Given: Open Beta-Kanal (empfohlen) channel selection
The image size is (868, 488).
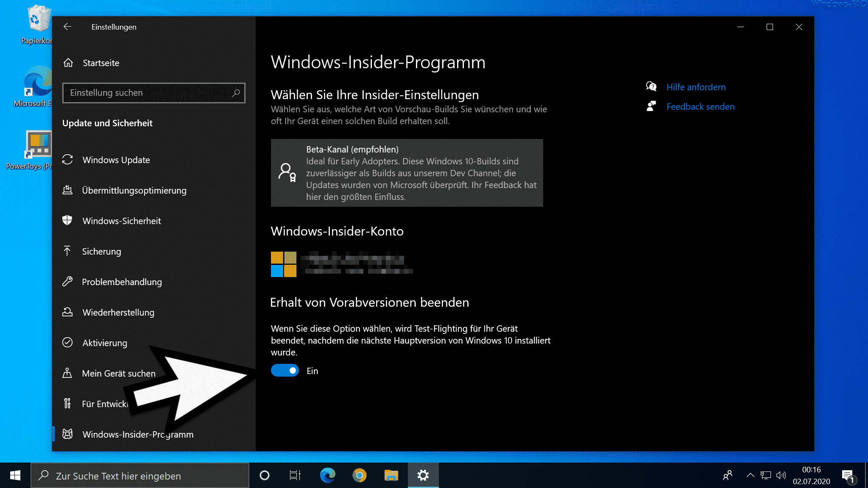Looking at the screenshot, I should tap(407, 173).
